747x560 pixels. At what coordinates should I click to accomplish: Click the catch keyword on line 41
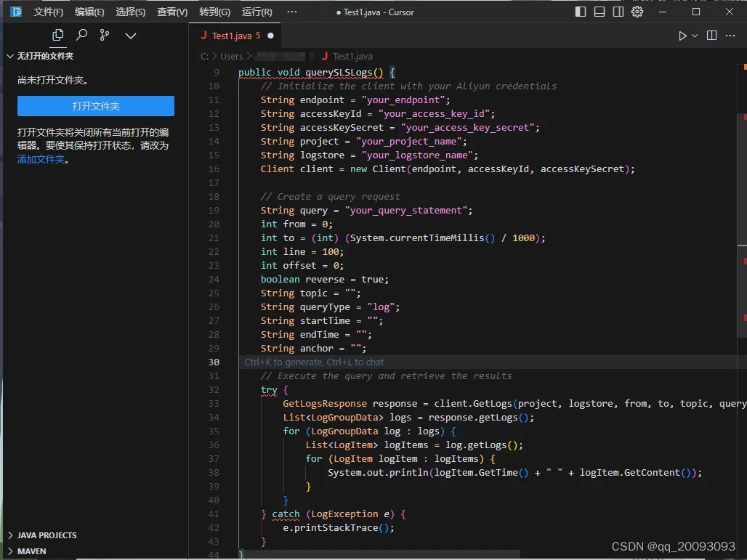(x=286, y=514)
